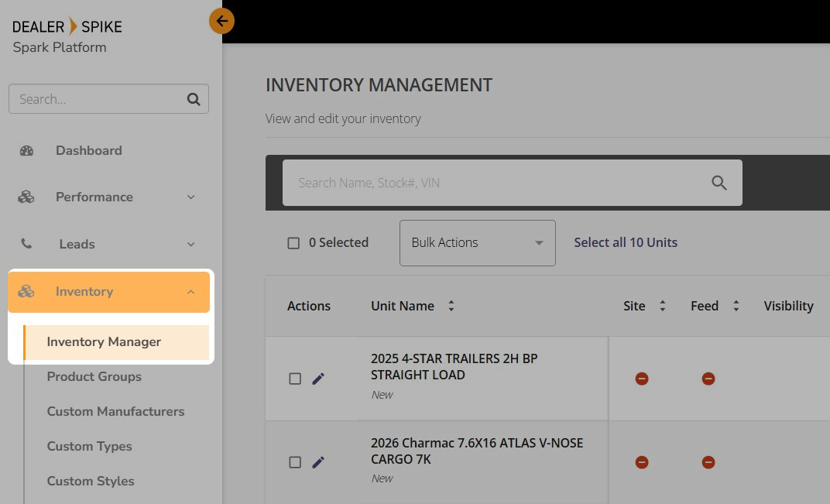Viewport: 830px width, 504px height.
Task: Click the Leads phone icon
Action: pos(26,244)
